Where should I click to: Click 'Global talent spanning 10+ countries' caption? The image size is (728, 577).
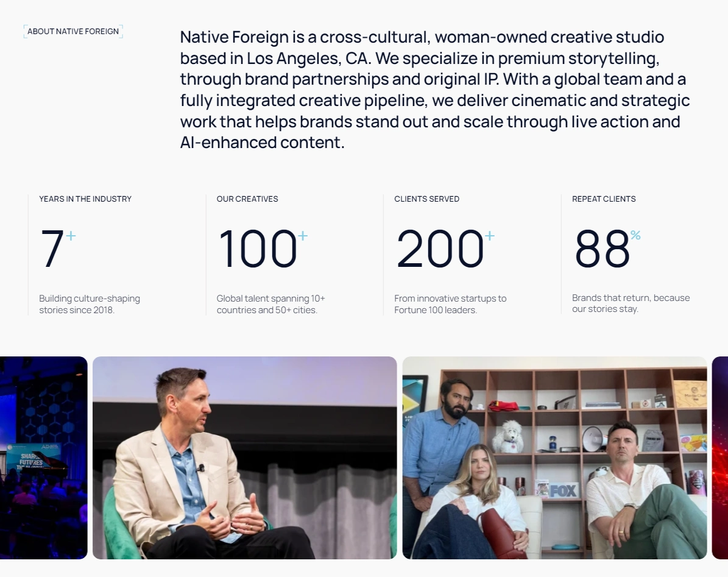tap(270, 304)
